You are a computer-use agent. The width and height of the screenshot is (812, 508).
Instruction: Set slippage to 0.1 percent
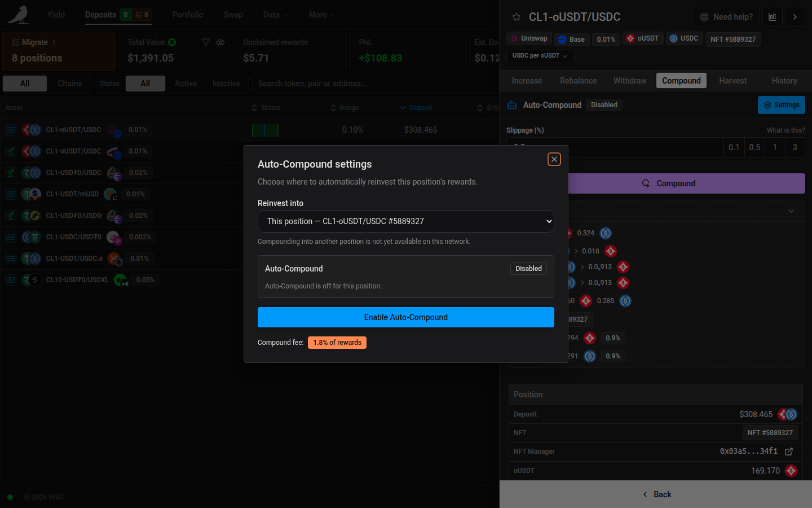(x=734, y=147)
